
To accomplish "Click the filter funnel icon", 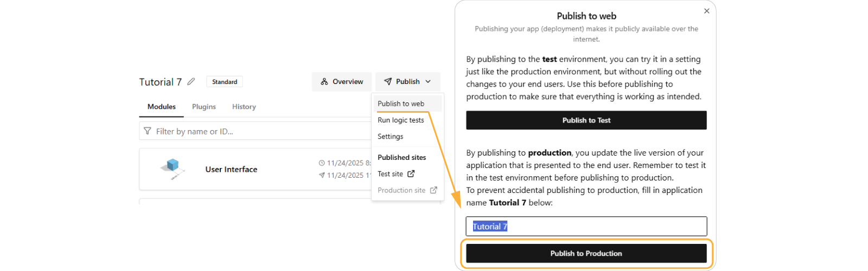I will [x=148, y=131].
